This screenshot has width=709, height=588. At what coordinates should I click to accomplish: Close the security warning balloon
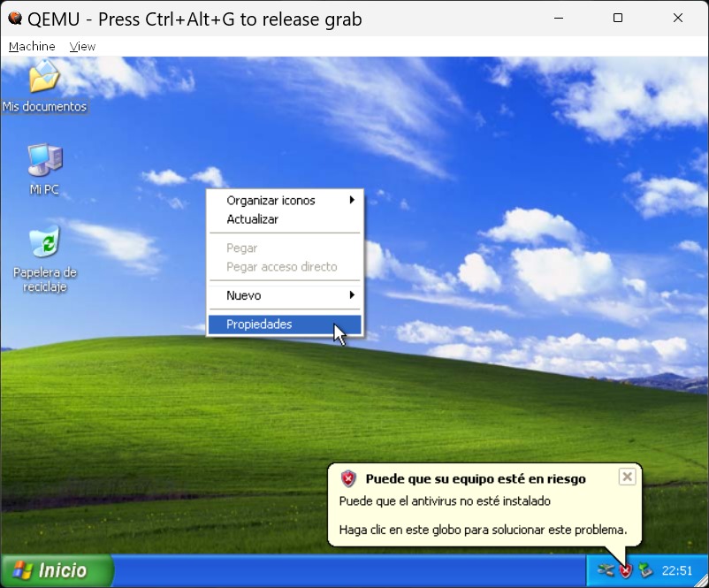(x=627, y=477)
